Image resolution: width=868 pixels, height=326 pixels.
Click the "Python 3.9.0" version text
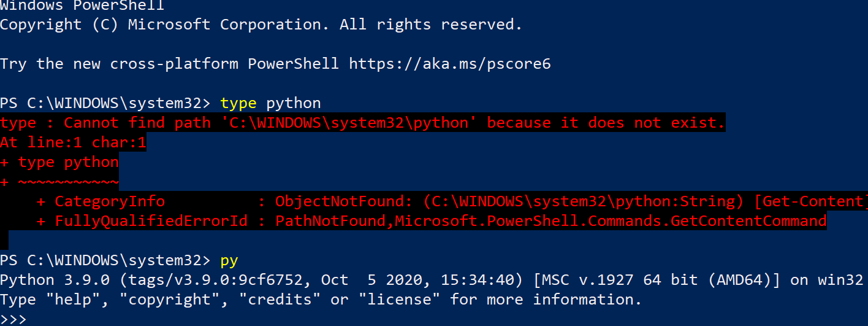55,280
